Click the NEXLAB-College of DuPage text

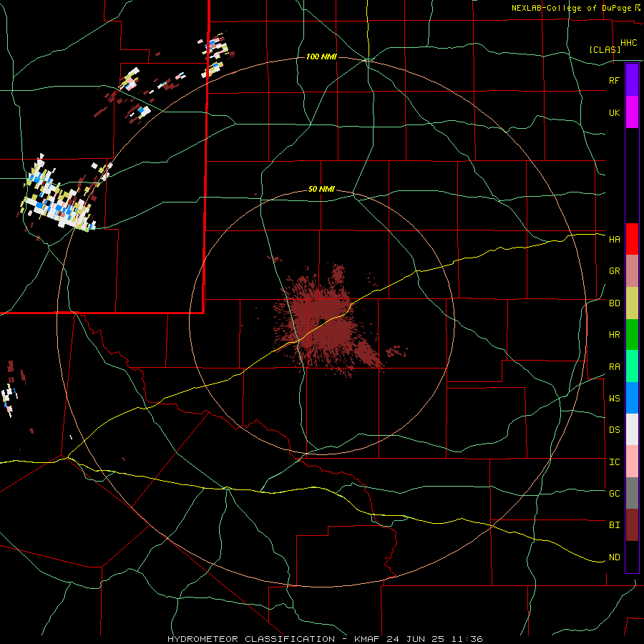coord(571,8)
